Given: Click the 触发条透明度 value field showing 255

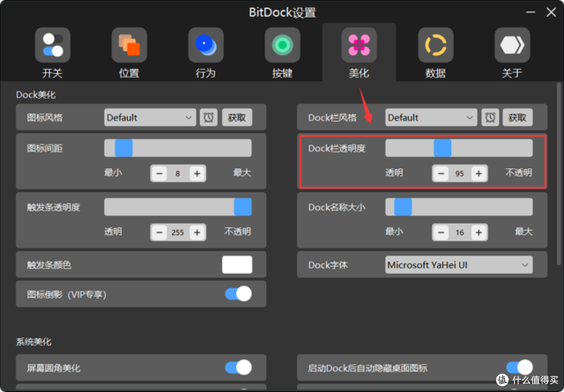Looking at the screenshot, I should pyautogui.click(x=178, y=232).
